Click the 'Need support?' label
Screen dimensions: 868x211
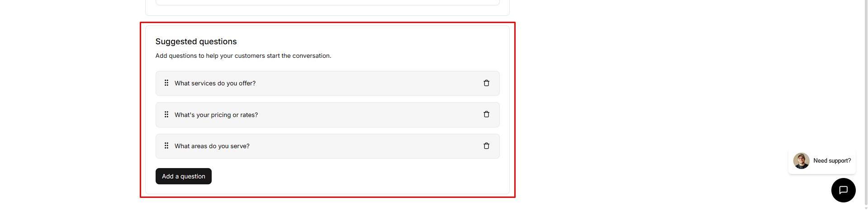click(x=832, y=161)
